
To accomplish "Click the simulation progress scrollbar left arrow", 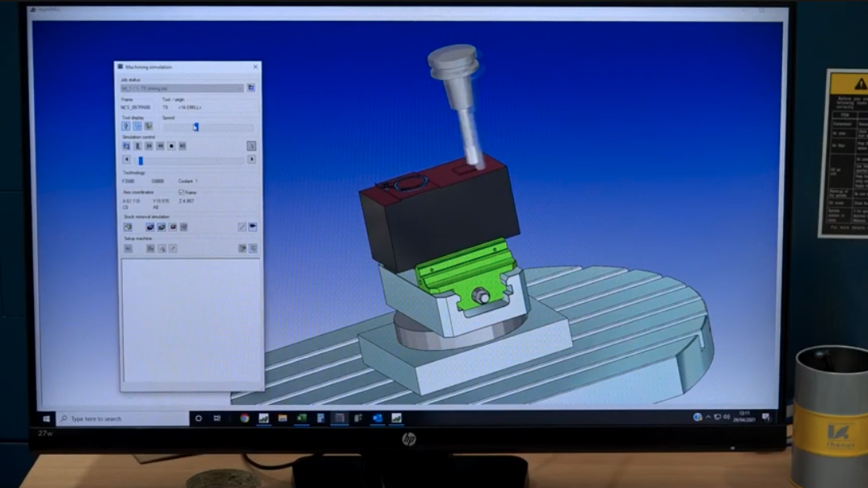I will 126,160.
